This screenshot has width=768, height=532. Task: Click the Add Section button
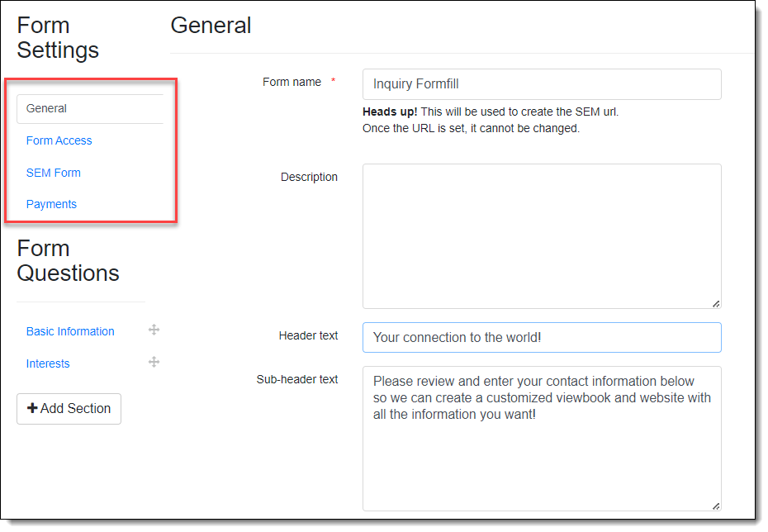coord(69,409)
